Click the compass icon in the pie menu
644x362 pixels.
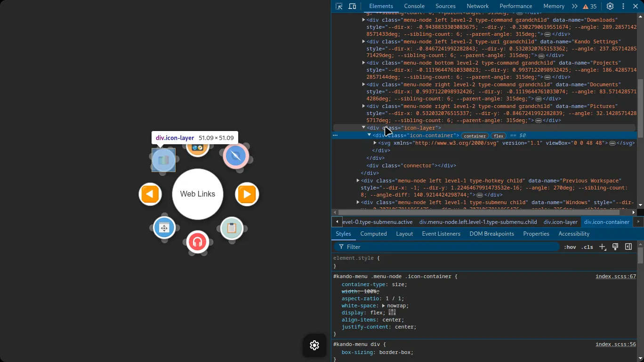pos(236,156)
